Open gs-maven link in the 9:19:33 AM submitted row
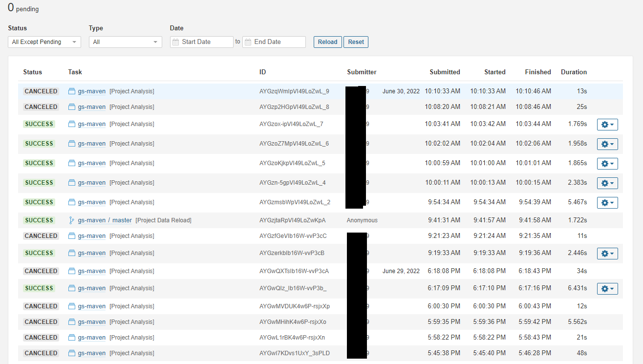 pos(92,253)
